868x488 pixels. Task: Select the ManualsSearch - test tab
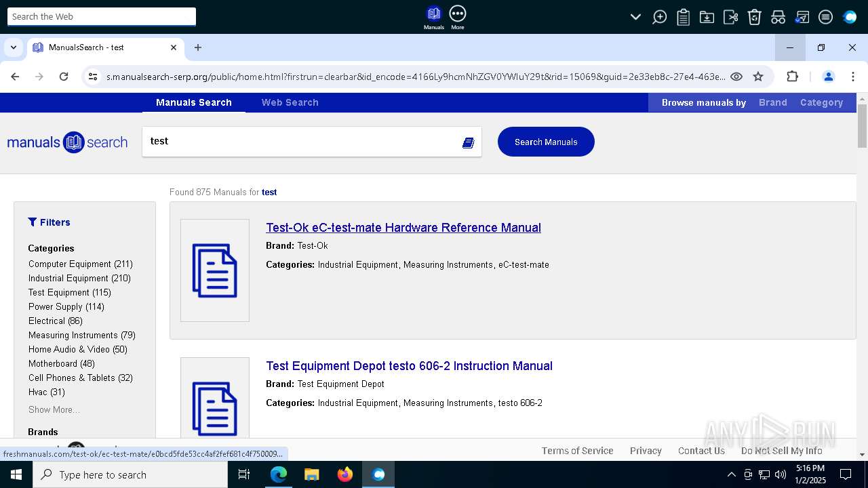coord(105,47)
